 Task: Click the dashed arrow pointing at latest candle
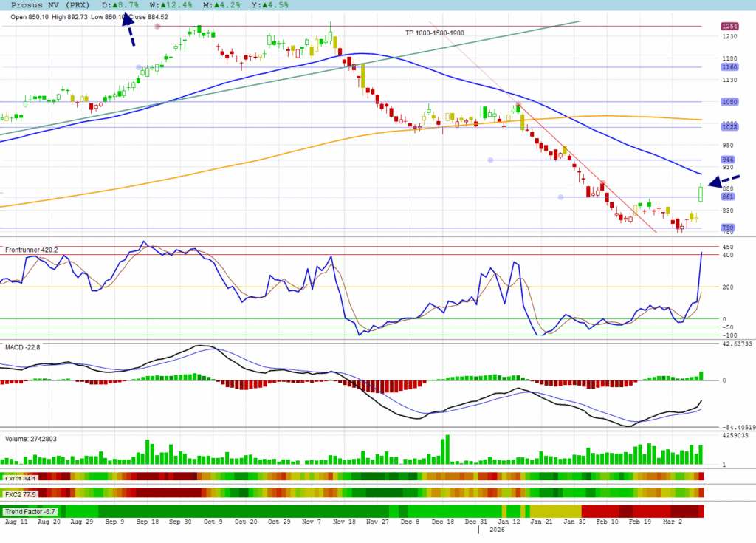click(x=725, y=181)
